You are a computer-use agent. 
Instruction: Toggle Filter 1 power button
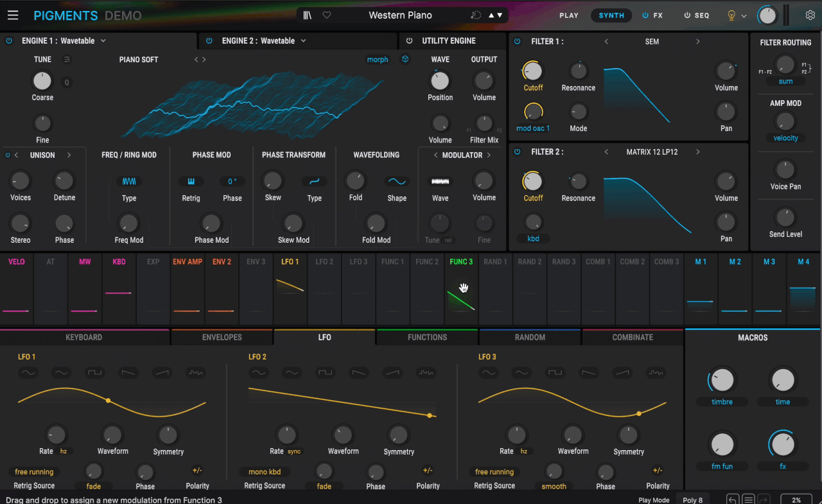click(518, 41)
